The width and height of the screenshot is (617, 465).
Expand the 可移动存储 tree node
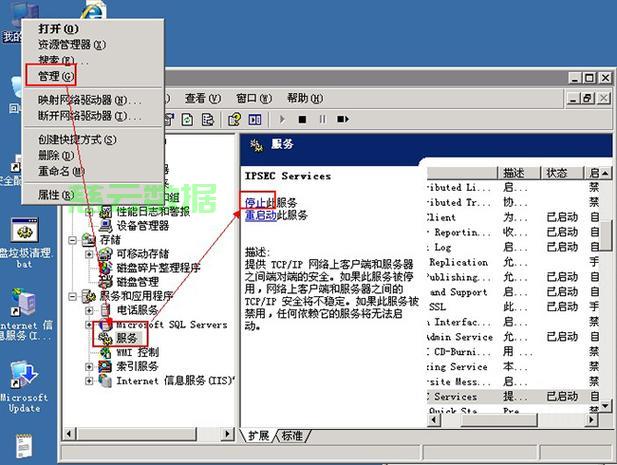point(89,254)
